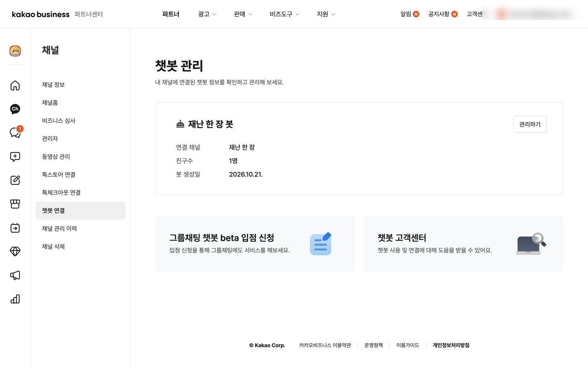Open the 챗봇 고객센터 card
This screenshot has height=368, width=588.
pos(463,244)
